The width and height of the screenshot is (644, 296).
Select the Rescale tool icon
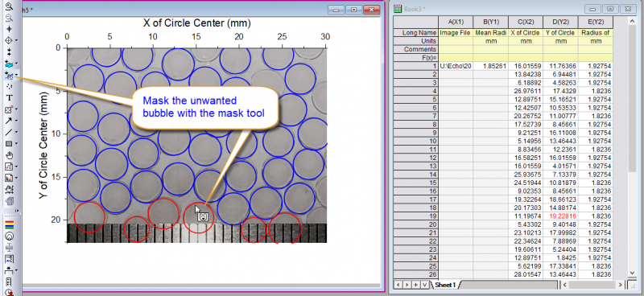(9, 190)
